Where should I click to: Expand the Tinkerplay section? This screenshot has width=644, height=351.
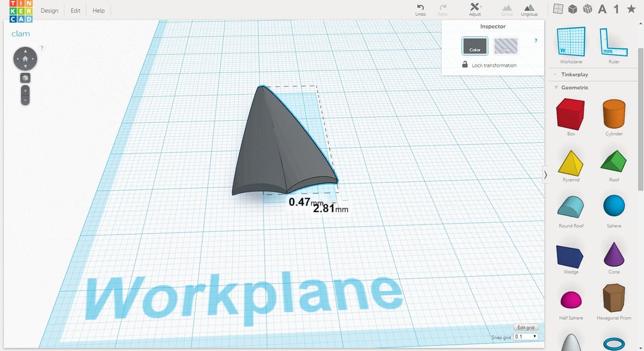click(x=575, y=74)
